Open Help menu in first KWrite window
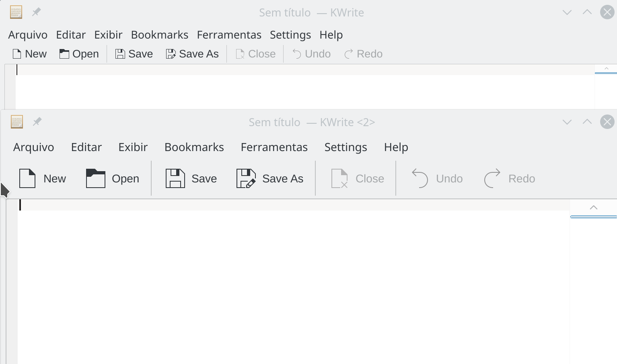617x364 pixels. click(x=331, y=35)
